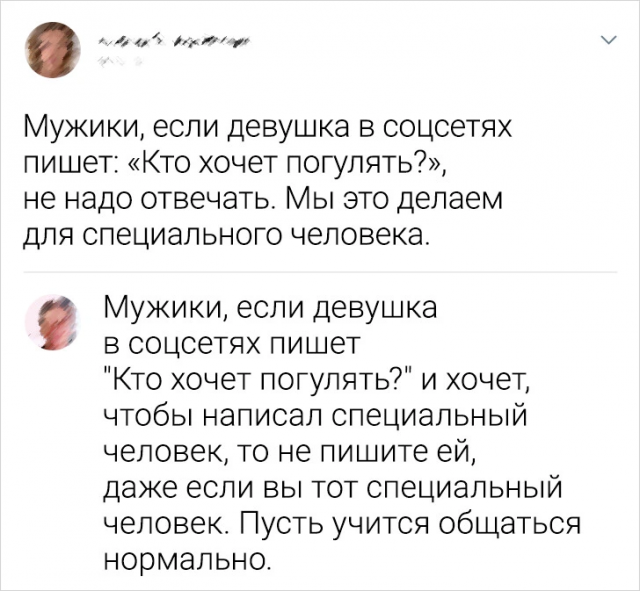Select the reply line 'человек. Пусть учится общаться'
This screenshot has height=591, width=640.
click(x=342, y=523)
